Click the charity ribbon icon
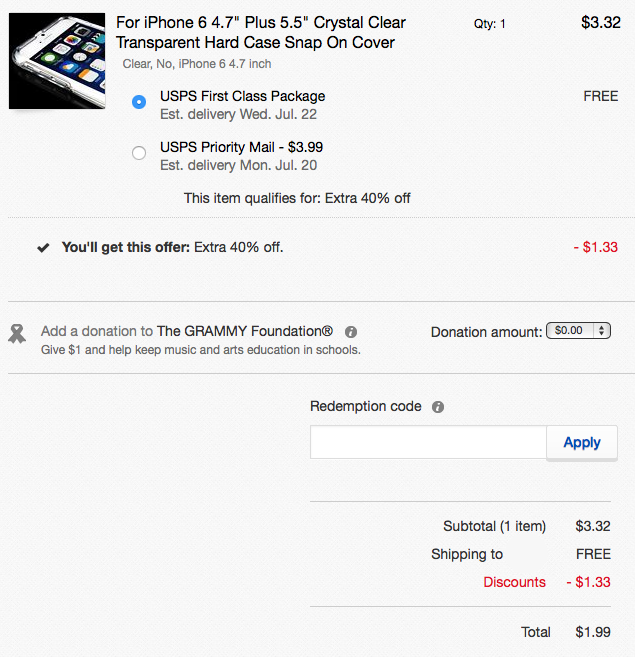Image resolution: width=635 pixels, height=657 pixels. pos(17,334)
